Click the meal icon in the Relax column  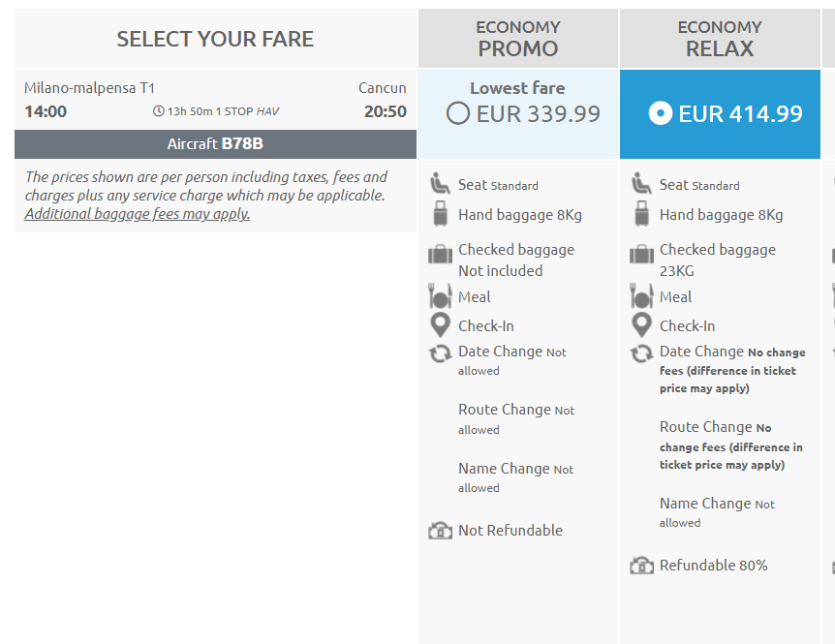click(x=641, y=296)
